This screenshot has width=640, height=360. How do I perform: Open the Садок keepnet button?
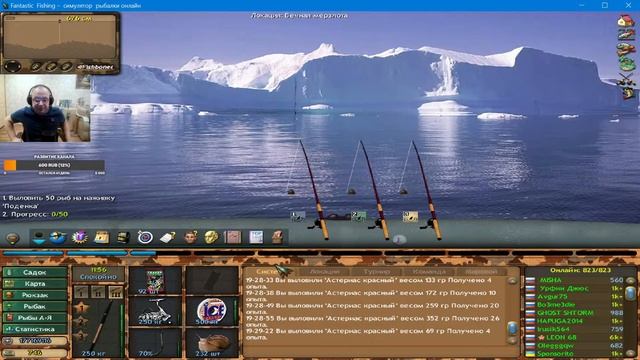pos(35,272)
